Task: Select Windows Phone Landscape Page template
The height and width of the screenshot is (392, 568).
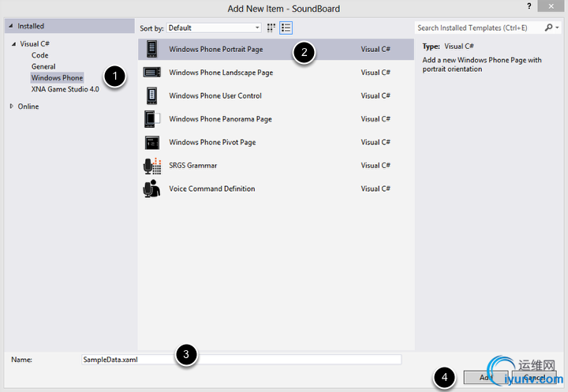Action: point(276,73)
